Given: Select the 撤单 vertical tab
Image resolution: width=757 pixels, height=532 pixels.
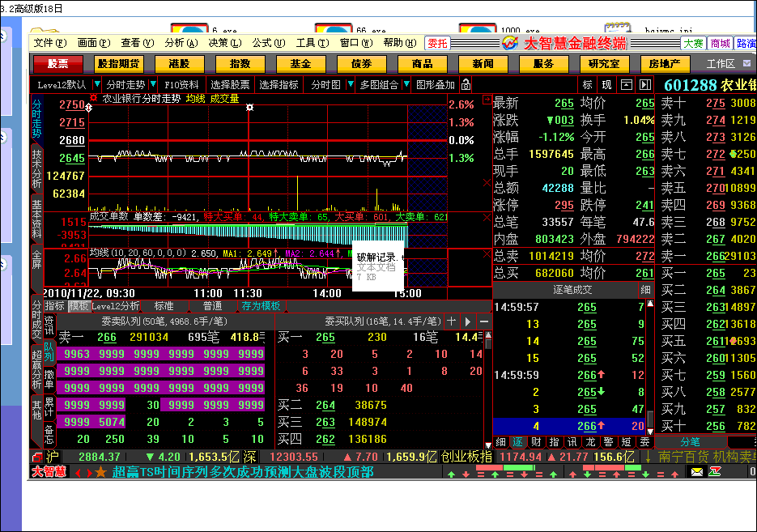Looking at the screenshot, I should [49, 379].
